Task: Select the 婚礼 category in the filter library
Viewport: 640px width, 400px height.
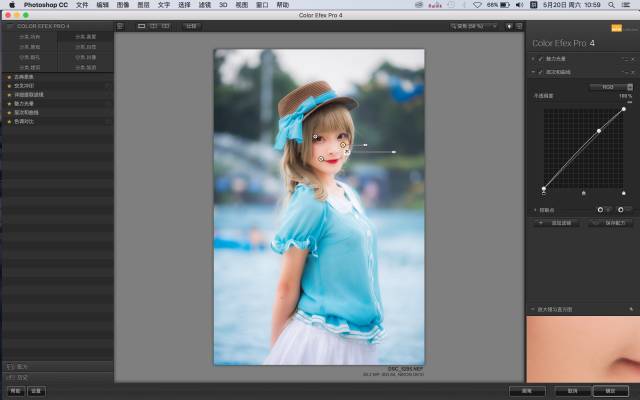Action: pos(29,57)
